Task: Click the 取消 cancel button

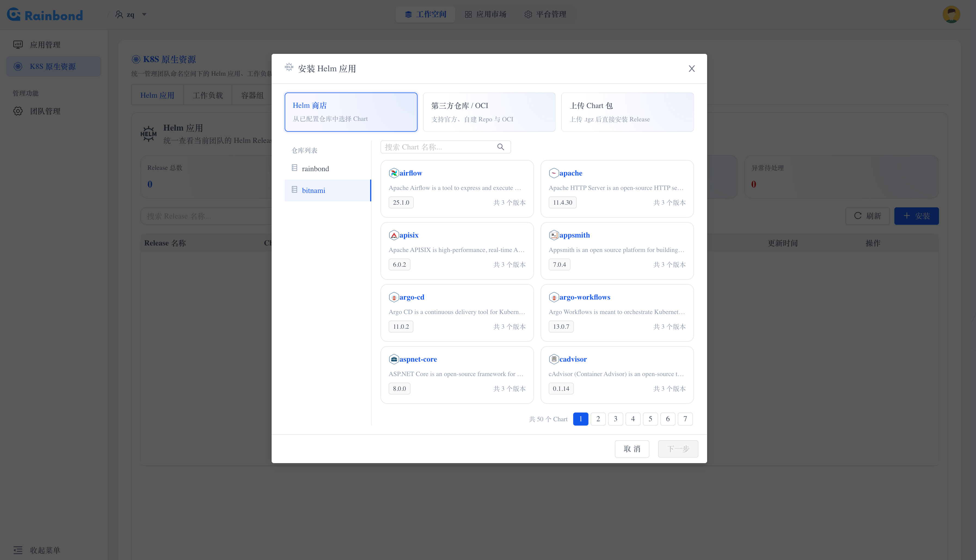Action: point(632,449)
